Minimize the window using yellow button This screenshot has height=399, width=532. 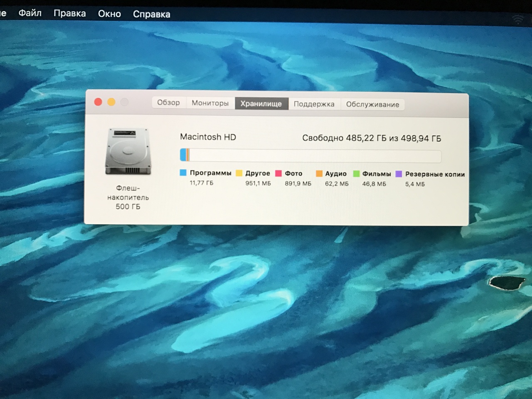coord(111,102)
